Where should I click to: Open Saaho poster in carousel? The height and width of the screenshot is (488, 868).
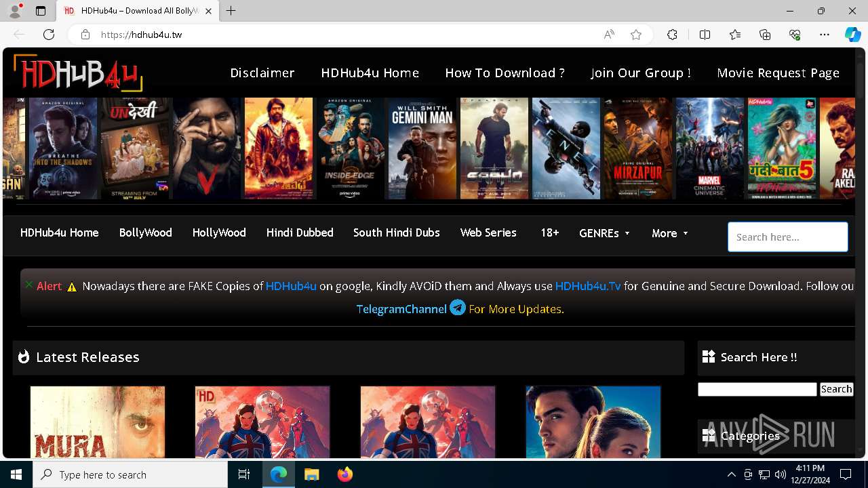[494, 148]
